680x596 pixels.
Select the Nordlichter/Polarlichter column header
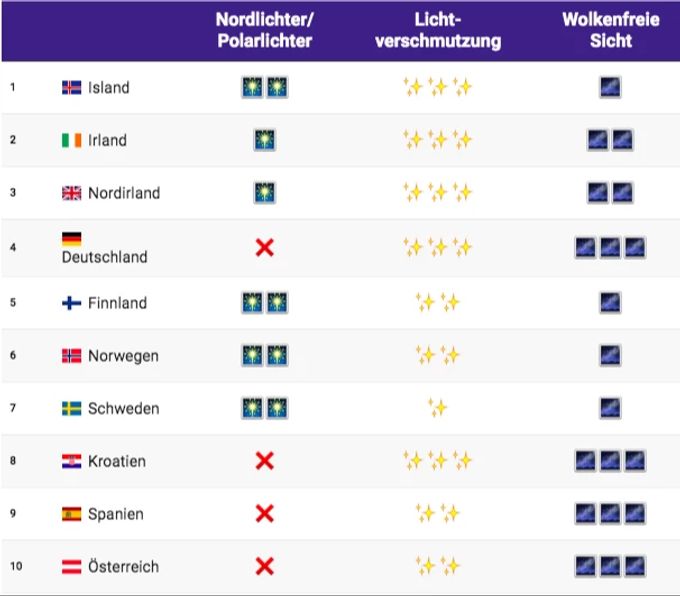265,30
